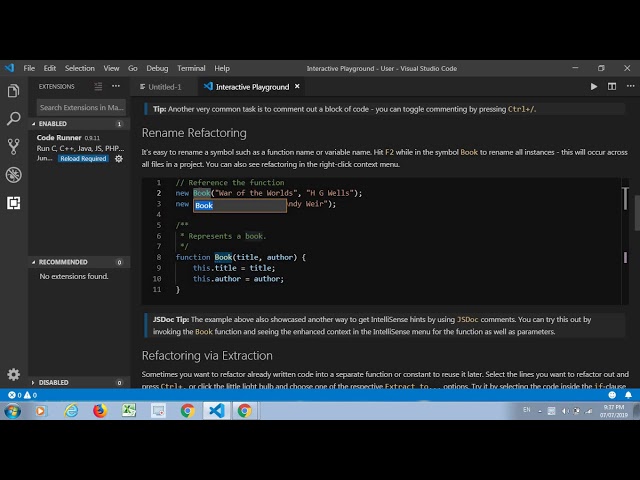Click the rename input box containing Book

tap(240, 205)
